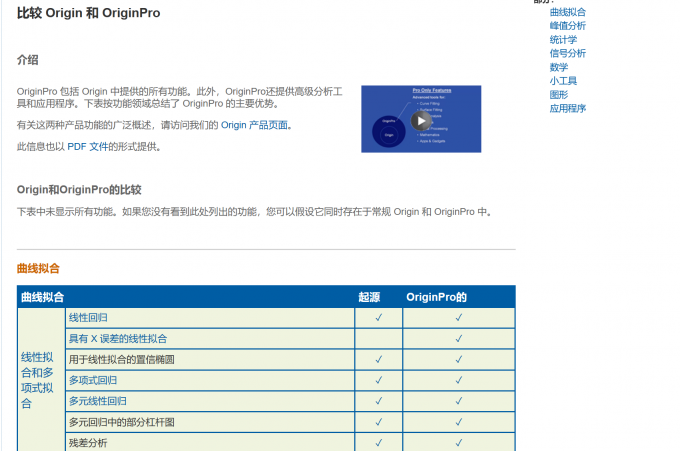
Task: Open the Pro Only Features video thumbnail
Action: pos(421,119)
